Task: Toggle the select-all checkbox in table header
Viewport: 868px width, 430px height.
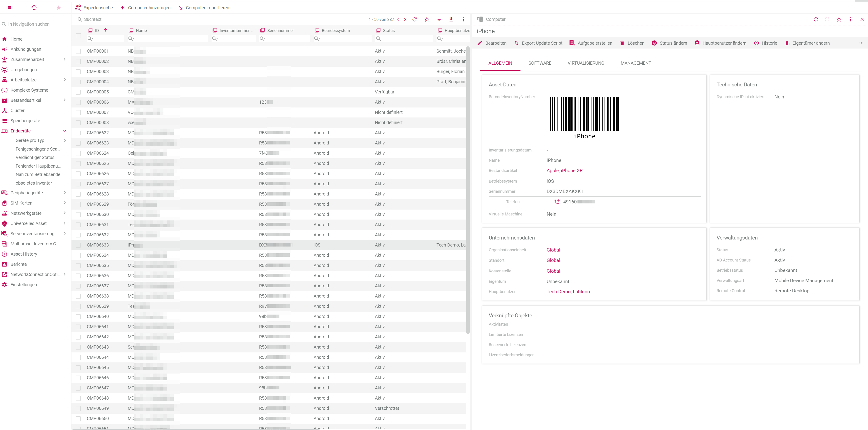Action: click(78, 35)
